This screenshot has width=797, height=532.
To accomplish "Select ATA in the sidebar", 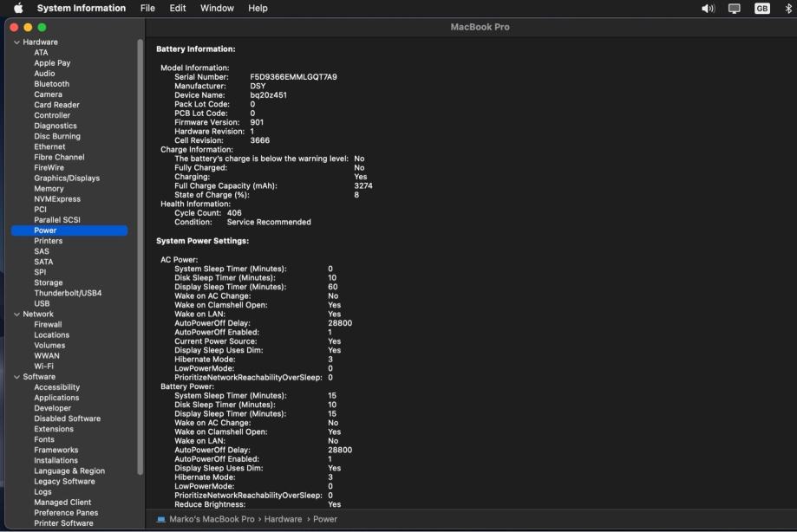I will [41, 53].
